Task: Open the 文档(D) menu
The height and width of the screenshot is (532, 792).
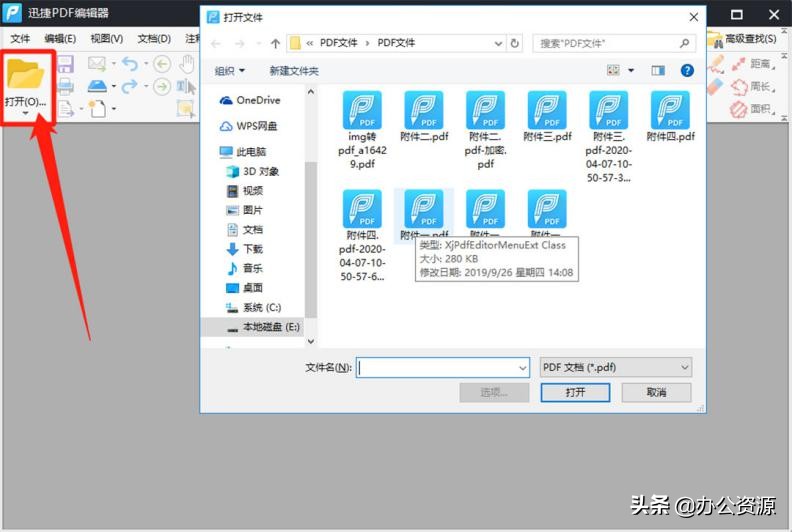Action: (x=154, y=39)
